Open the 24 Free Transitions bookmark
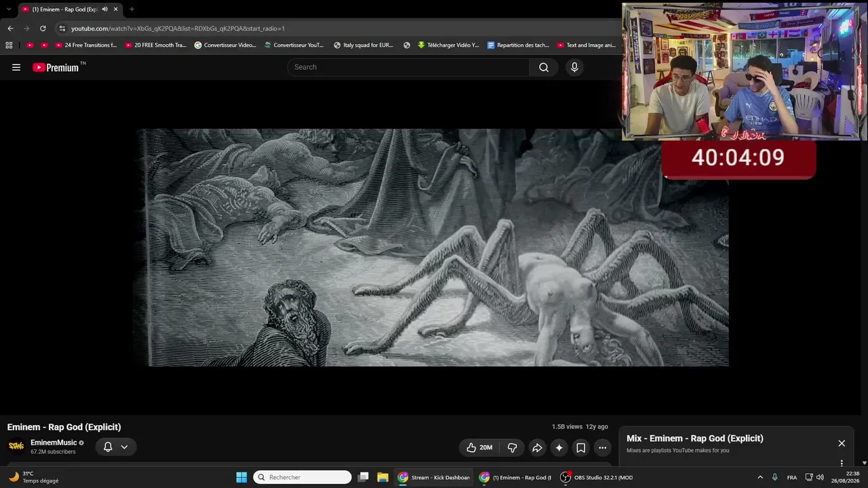The height and width of the screenshot is (488, 868). tap(86, 45)
